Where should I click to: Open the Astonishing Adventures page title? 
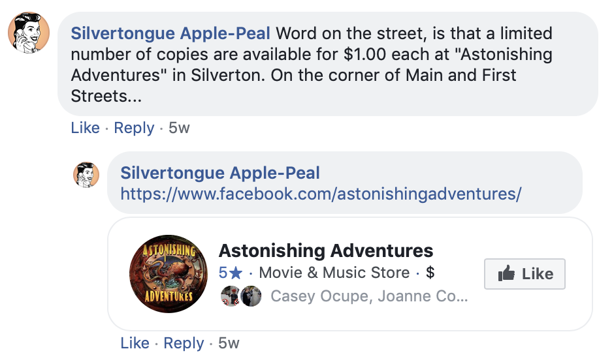(x=325, y=250)
